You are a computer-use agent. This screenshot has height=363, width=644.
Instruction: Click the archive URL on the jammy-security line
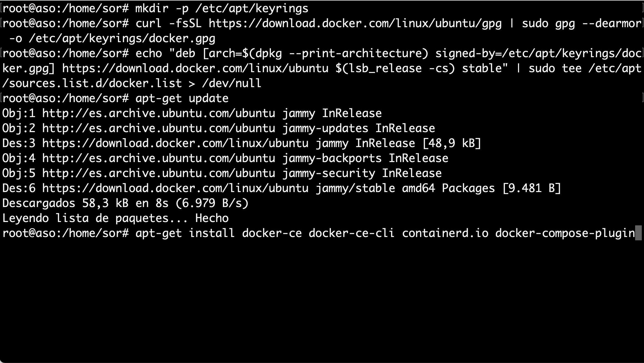(x=159, y=173)
